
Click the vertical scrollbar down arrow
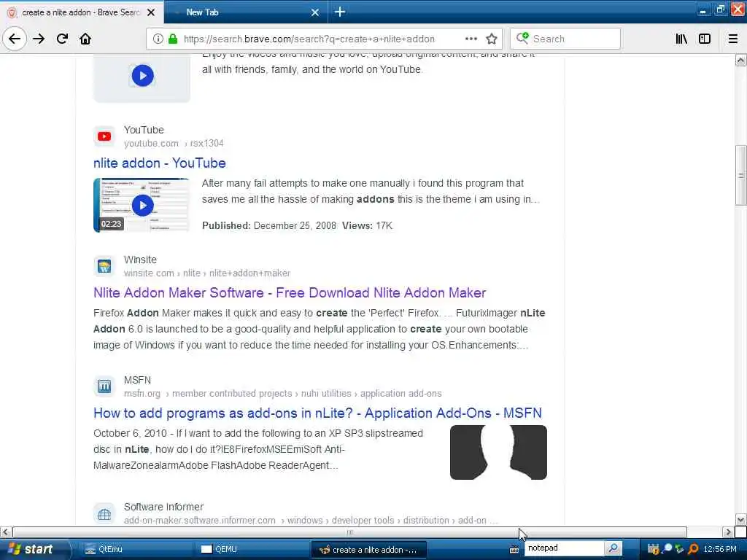coord(741,519)
